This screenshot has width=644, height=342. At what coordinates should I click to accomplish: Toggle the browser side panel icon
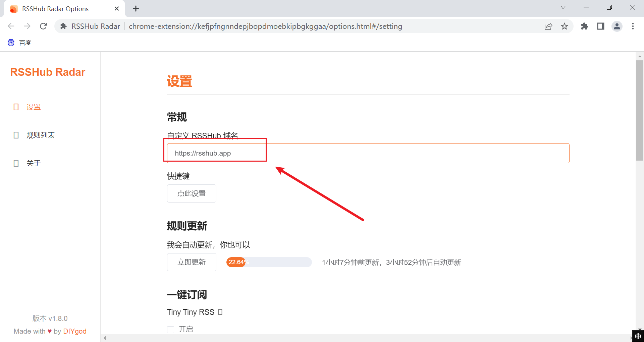point(601,26)
